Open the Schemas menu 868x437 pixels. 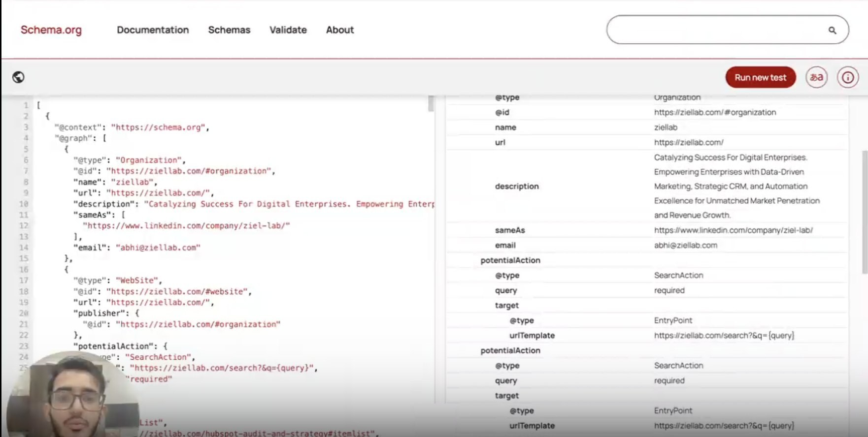point(229,30)
